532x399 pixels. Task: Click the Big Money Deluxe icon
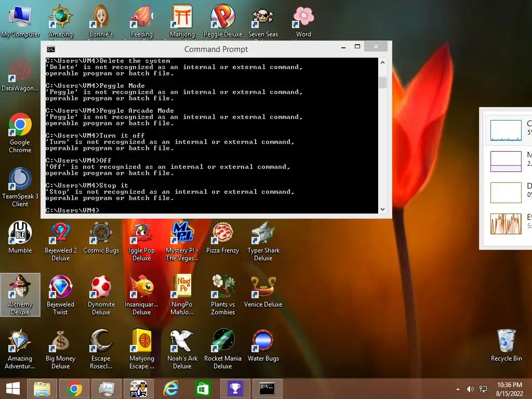pyautogui.click(x=60, y=349)
